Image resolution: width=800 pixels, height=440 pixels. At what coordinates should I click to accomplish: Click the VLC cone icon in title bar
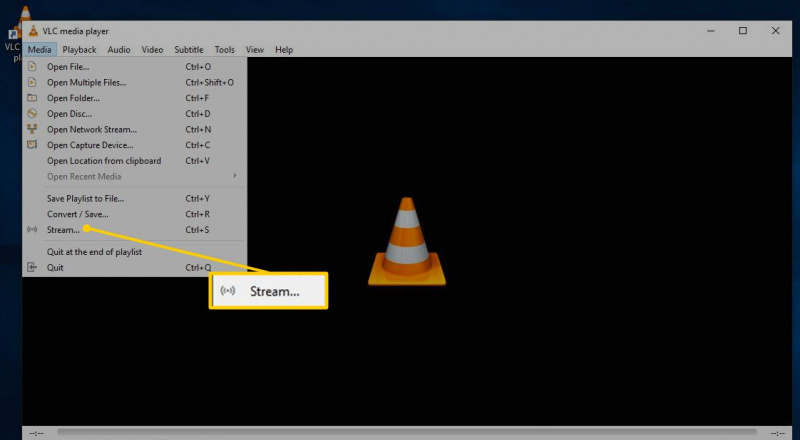(34, 31)
